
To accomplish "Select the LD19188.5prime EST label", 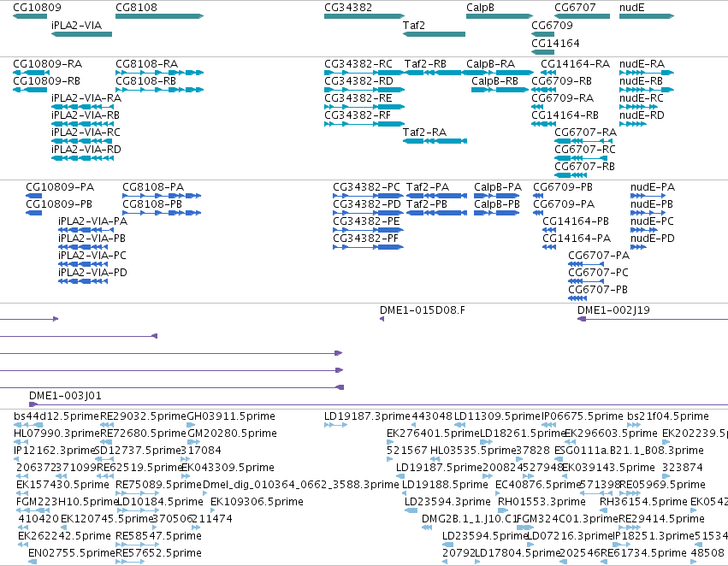I will [445, 485].
